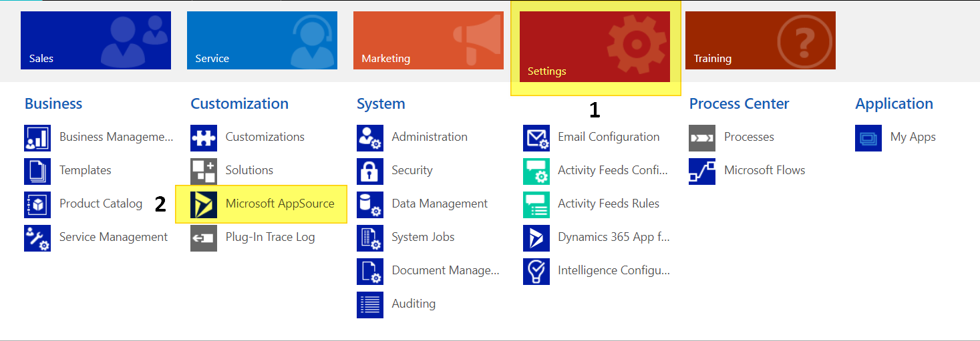Open the Customizations link
Image resolution: width=980 pixels, height=341 pixels.
(x=265, y=137)
